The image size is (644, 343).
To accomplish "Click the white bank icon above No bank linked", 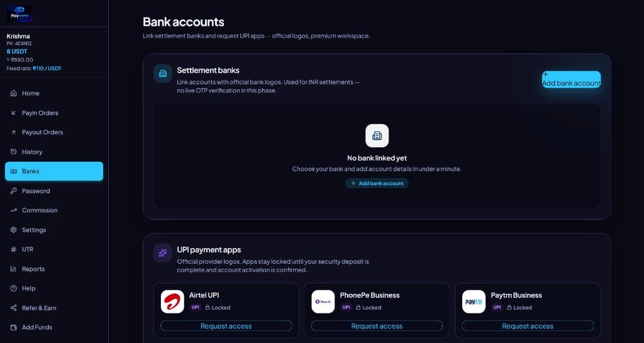I will click(x=377, y=135).
